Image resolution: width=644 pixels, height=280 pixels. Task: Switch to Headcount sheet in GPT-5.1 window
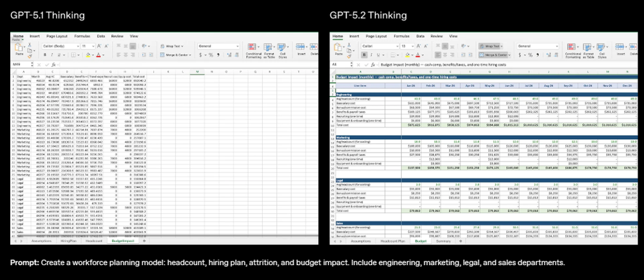tap(93, 241)
